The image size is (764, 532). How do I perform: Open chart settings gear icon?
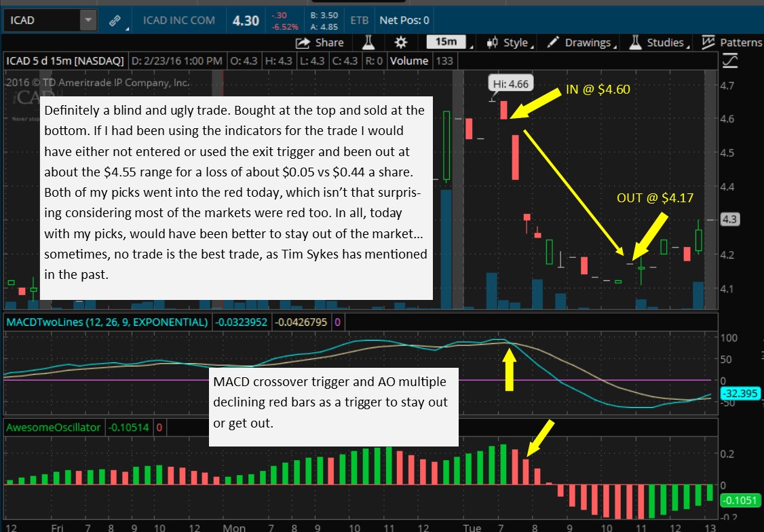point(400,43)
